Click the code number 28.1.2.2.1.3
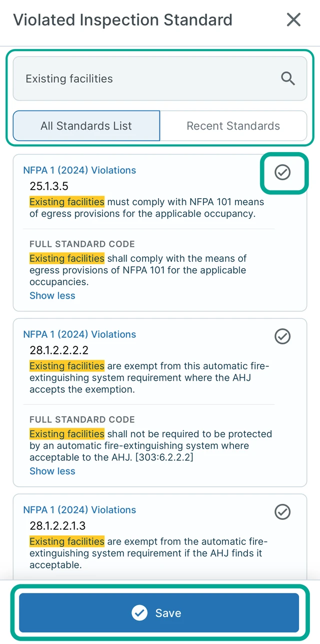The height and width of the screenshot is (644, 320). (57, 526)
